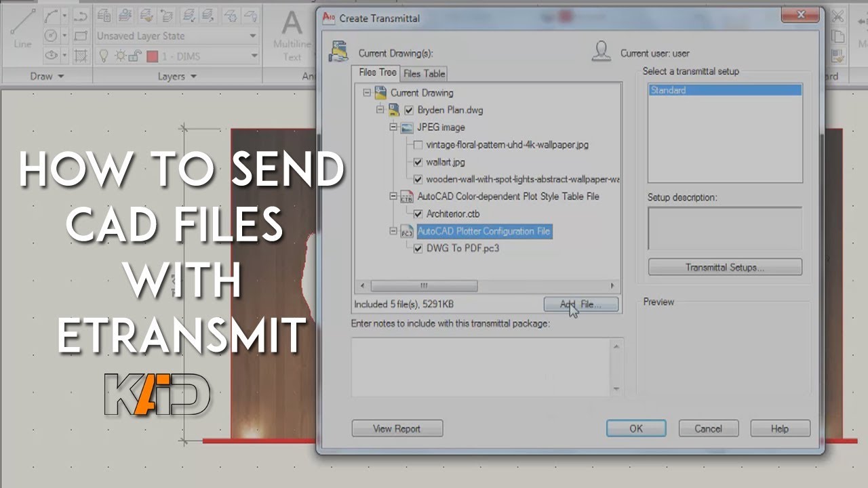
Task: Toggle the layer freeze sun icon
Action: pyautogui.click(x=120, y=56)
